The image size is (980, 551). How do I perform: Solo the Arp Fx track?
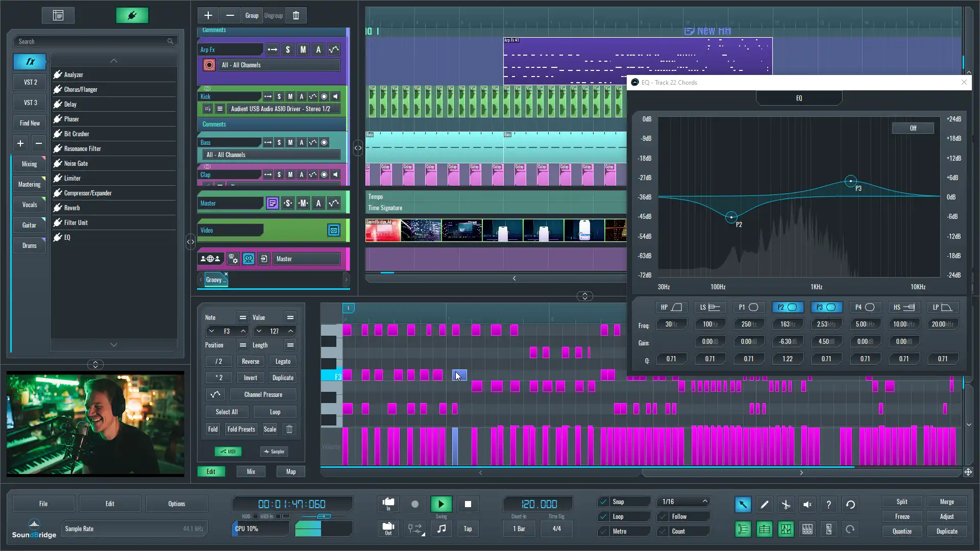pyautogui.click(x=288, y=49)
